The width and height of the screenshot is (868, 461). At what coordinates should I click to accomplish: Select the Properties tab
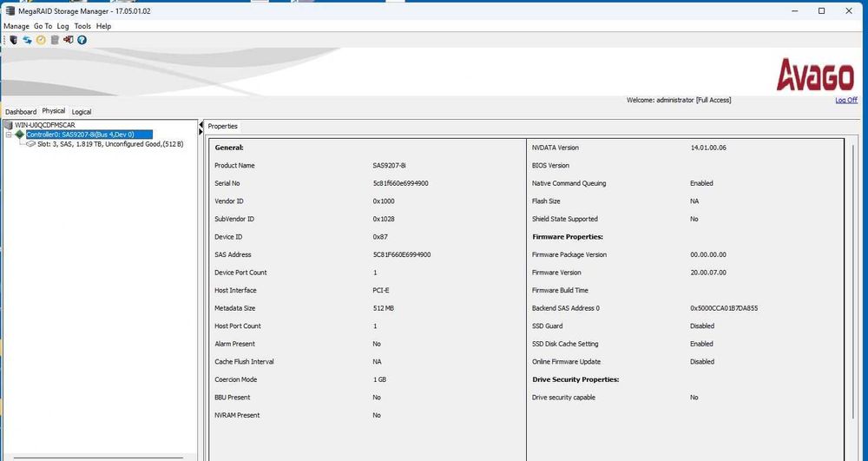[x=222, y=126]
